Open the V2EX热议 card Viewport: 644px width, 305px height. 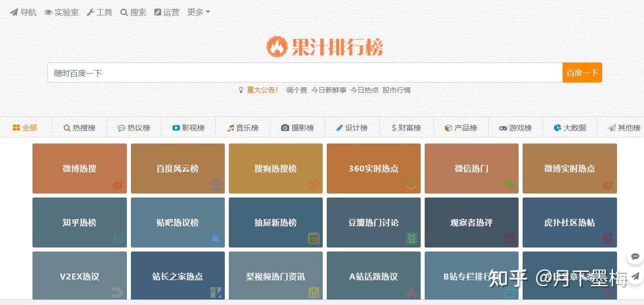tap(79, 275)
